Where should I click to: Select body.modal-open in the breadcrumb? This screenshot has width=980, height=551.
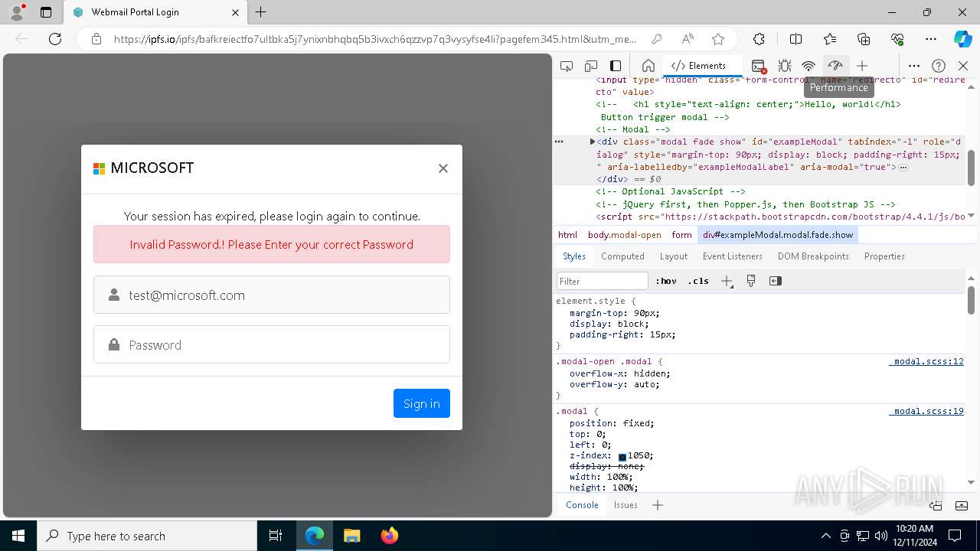pyautogui.click(x=625, y=235)
